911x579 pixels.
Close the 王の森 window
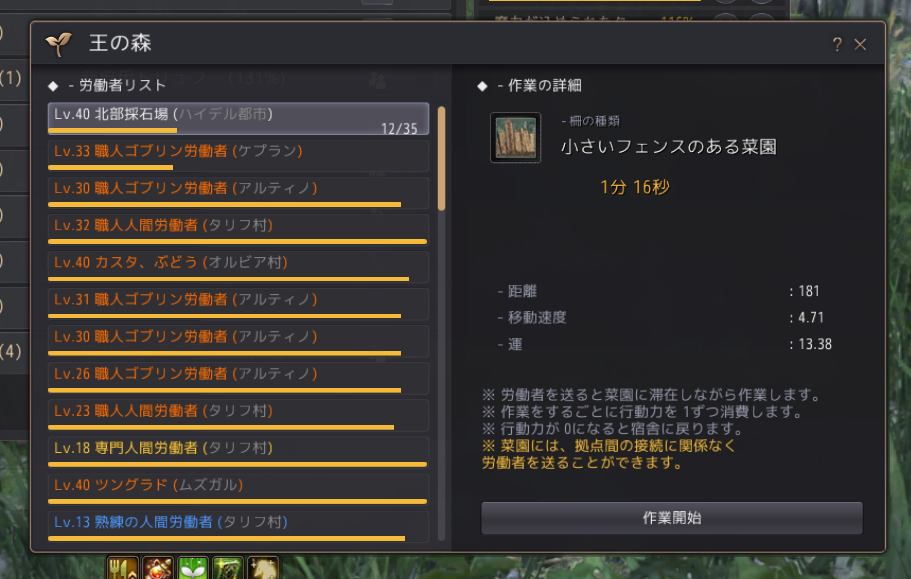point(860,44)
